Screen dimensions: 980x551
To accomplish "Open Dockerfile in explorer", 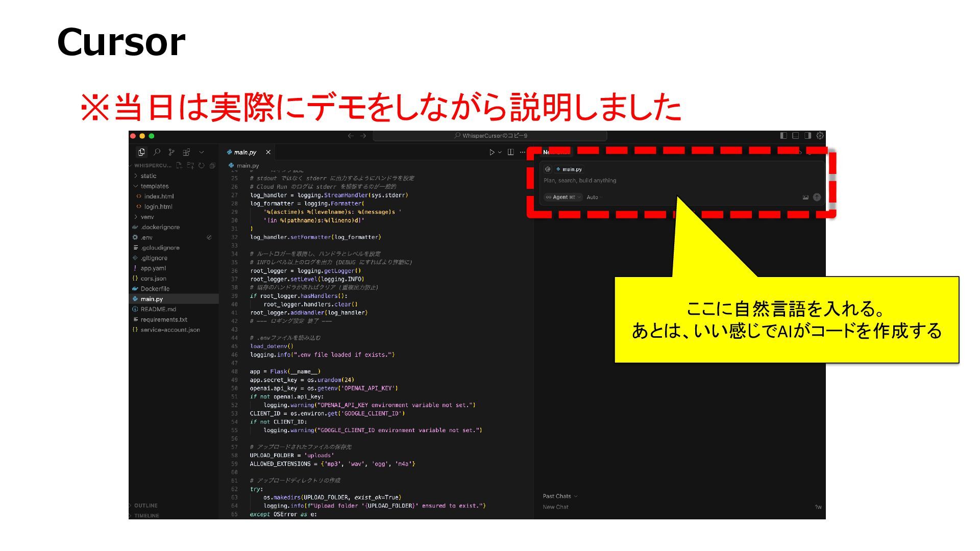I will click(174, 289).
